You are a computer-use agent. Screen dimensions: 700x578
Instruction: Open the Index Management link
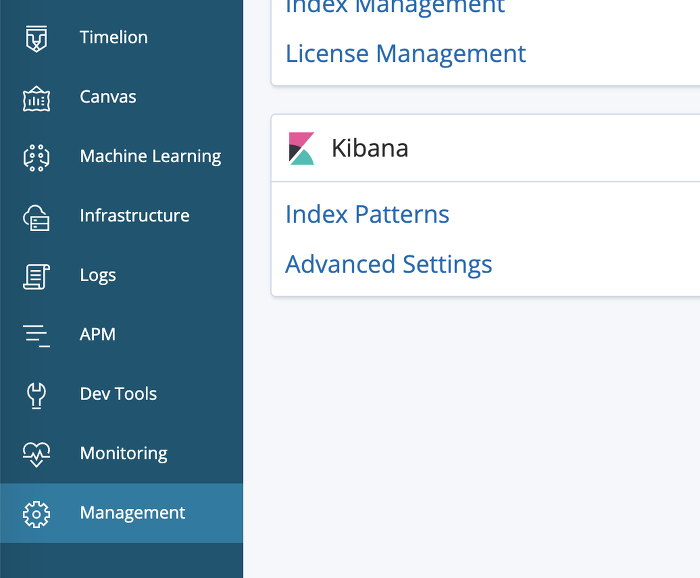pyautogui.click(x=395, y=6)
